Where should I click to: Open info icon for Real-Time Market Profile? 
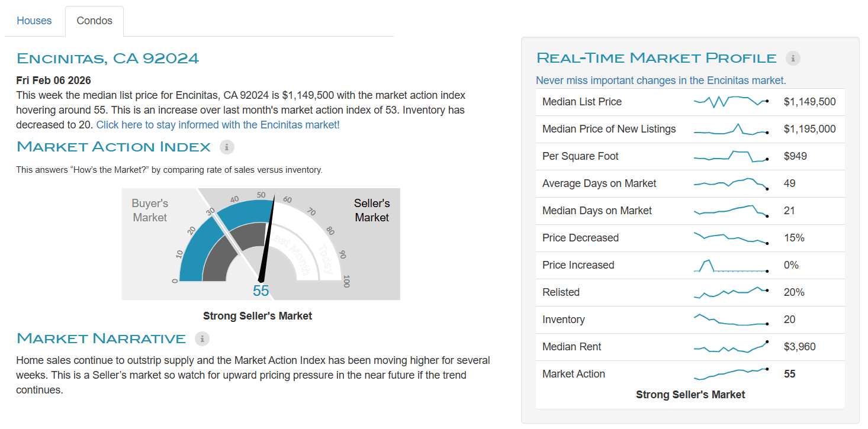793,58
